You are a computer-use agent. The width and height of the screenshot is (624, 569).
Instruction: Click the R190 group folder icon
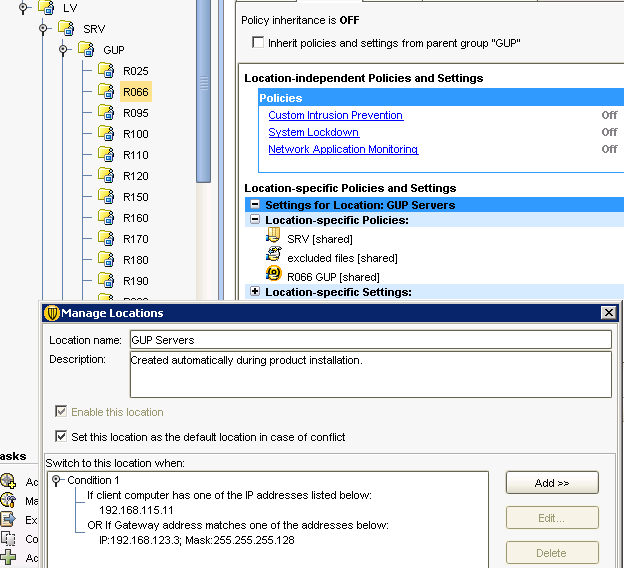point(106,281)
